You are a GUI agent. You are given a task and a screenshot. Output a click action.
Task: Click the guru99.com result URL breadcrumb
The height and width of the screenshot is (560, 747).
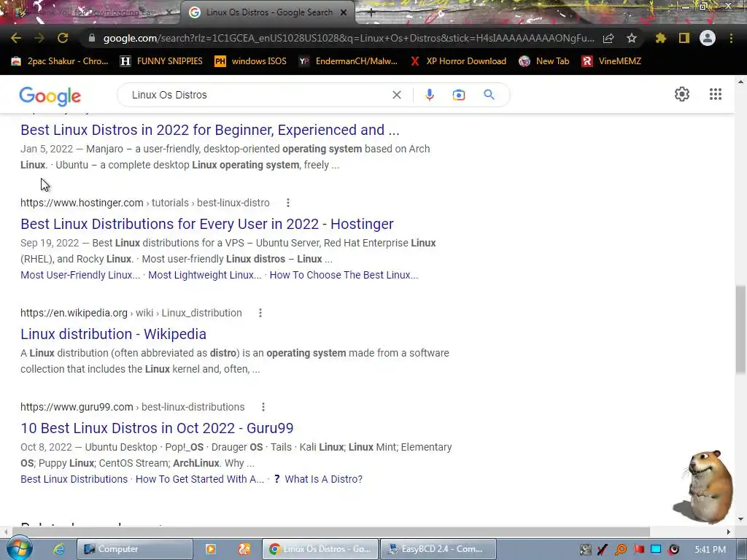133,407
